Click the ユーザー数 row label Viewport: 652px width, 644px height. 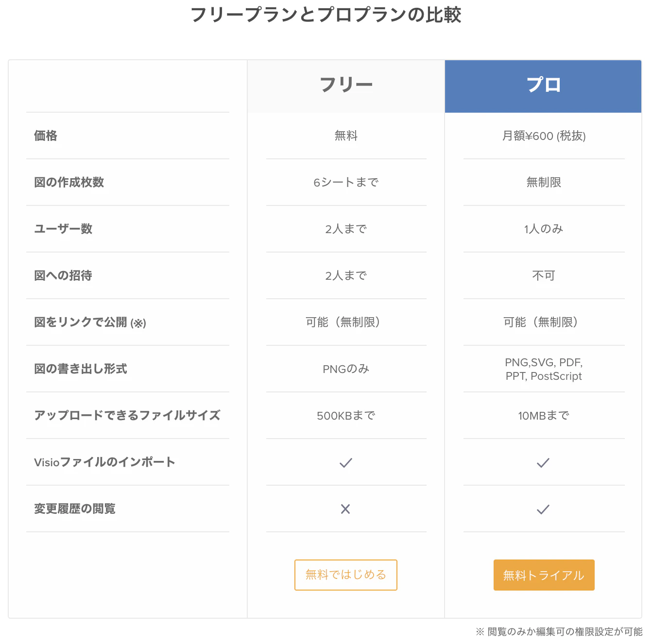point(63,229)
